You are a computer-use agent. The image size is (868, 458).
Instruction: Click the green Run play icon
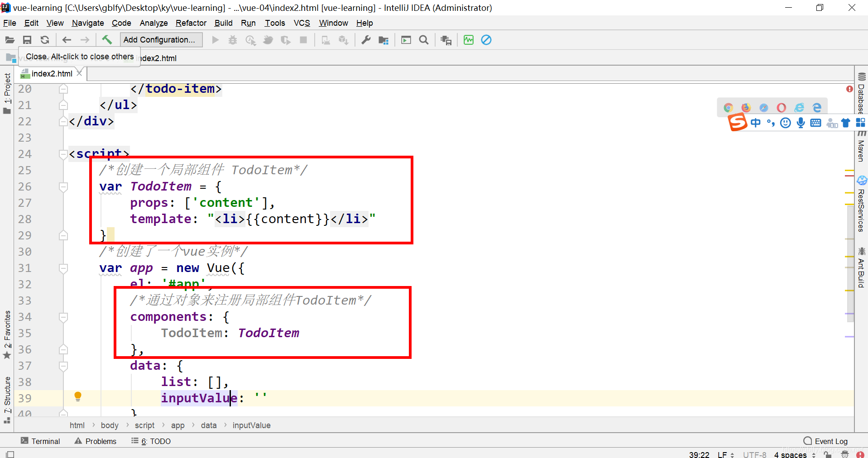click(215, 40)
